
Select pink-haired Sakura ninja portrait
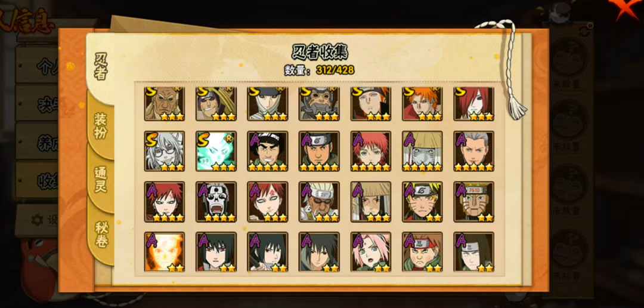click(371, 252)
